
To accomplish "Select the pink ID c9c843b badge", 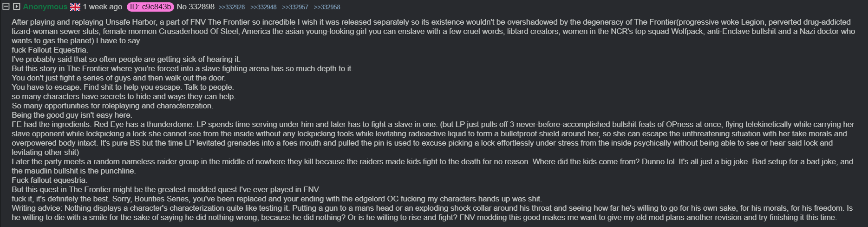I will tap(150, 7).
